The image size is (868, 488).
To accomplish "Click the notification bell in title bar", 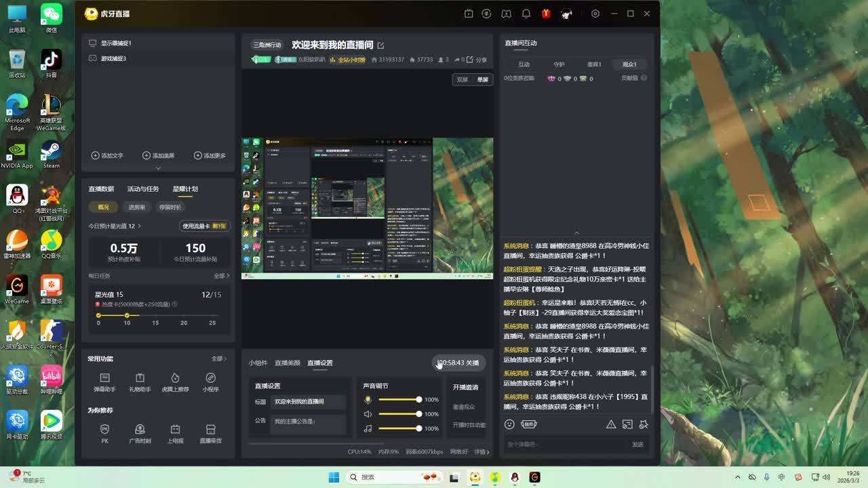I will point(526,14).
